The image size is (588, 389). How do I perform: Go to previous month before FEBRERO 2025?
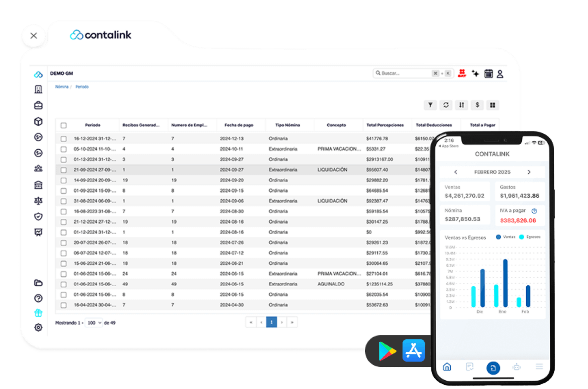click(456, 172)
